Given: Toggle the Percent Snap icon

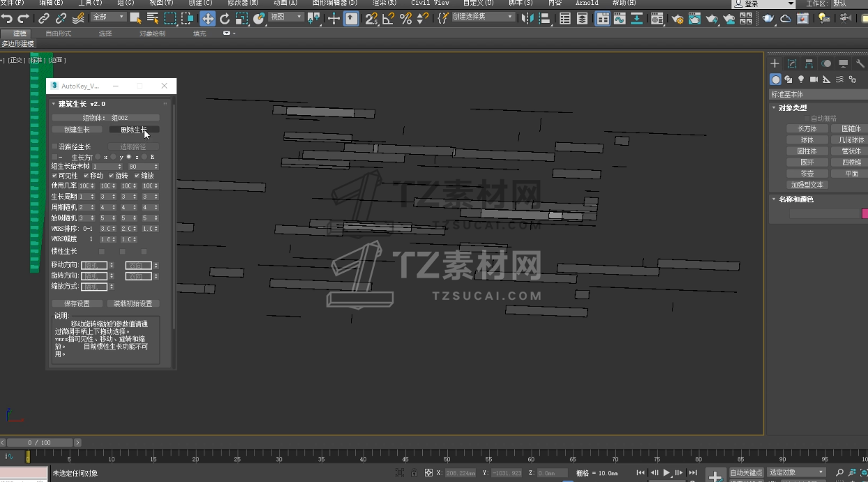Looking at the screenshot, I should (x=405, y=18).
